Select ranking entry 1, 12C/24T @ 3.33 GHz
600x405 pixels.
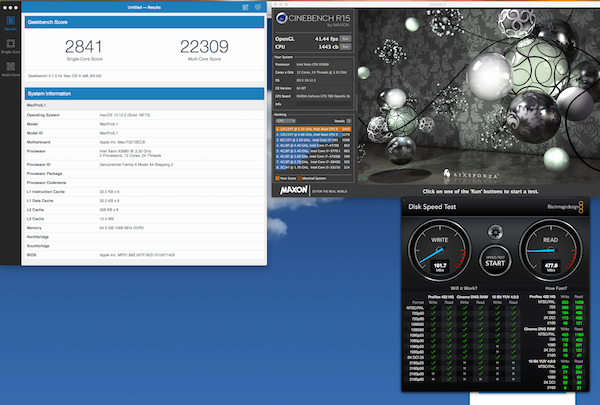coord(313,129)
